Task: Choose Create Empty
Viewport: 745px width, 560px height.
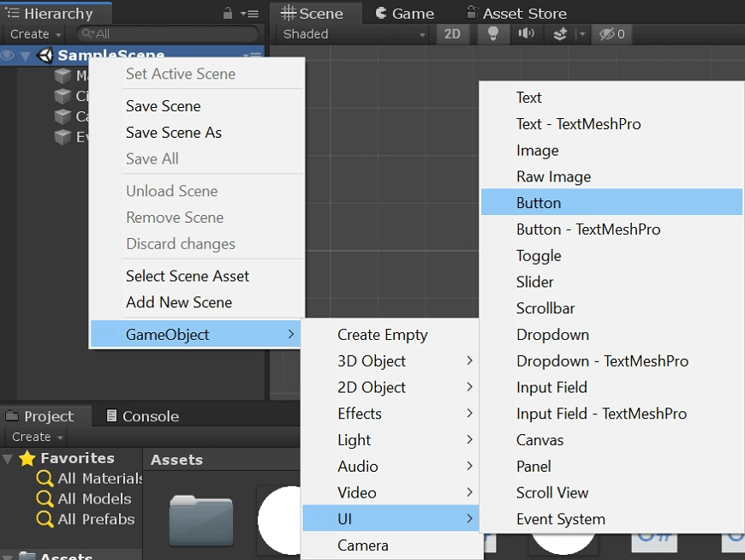Action: click(x=390, y=335)
